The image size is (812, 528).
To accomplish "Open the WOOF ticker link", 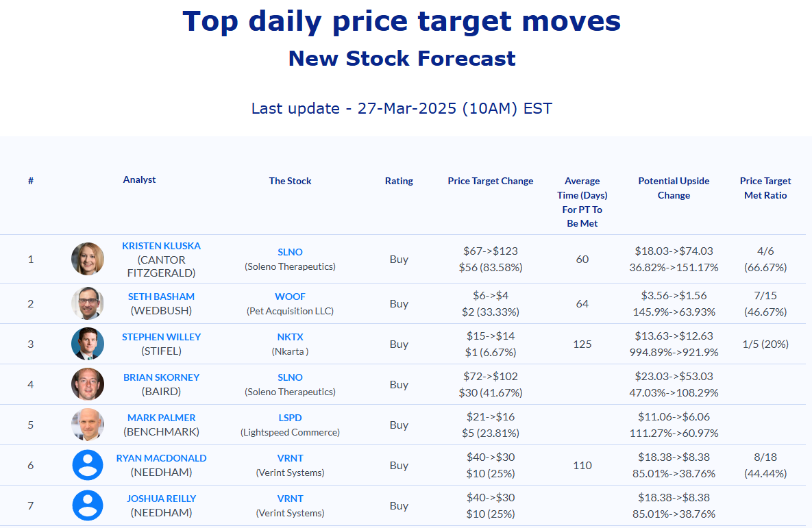I will coord(290,297).
